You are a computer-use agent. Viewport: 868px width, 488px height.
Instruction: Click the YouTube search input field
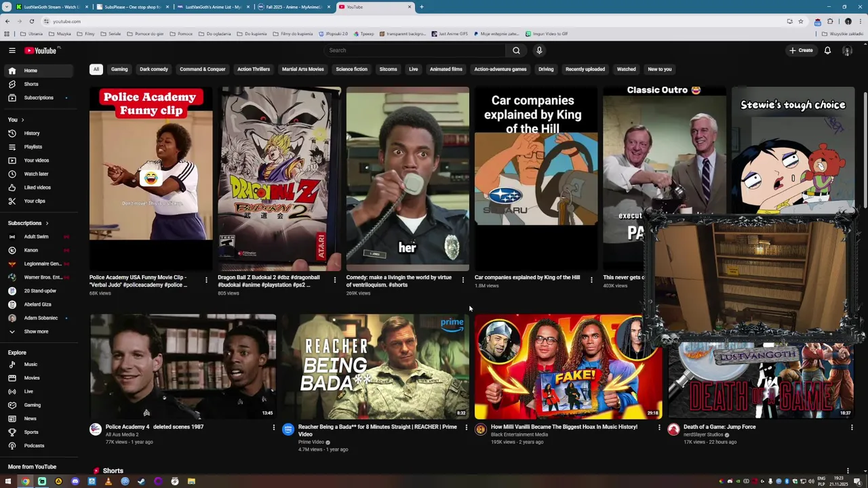click(415, 50)
